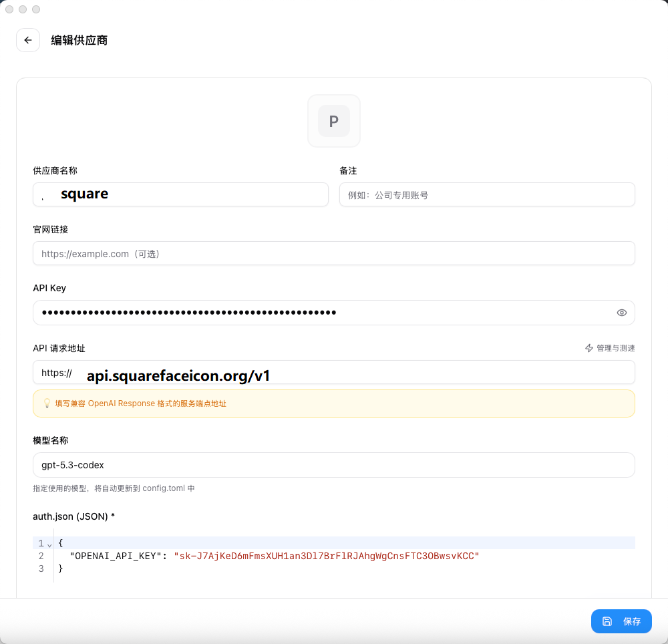Click the OpenAI Response 格式 warning banner
This screenshot has height=644, width=668.
(x=333, y=404)
